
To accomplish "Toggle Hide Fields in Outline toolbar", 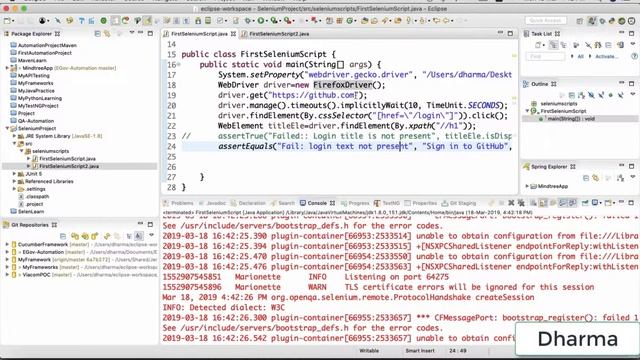I will (x=591, y=95).
